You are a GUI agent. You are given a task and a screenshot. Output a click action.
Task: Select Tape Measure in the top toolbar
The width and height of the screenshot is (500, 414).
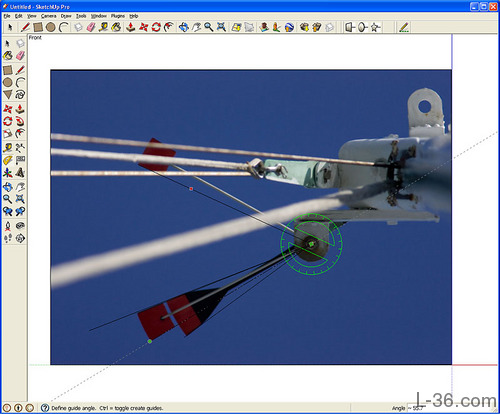(104, 27)
